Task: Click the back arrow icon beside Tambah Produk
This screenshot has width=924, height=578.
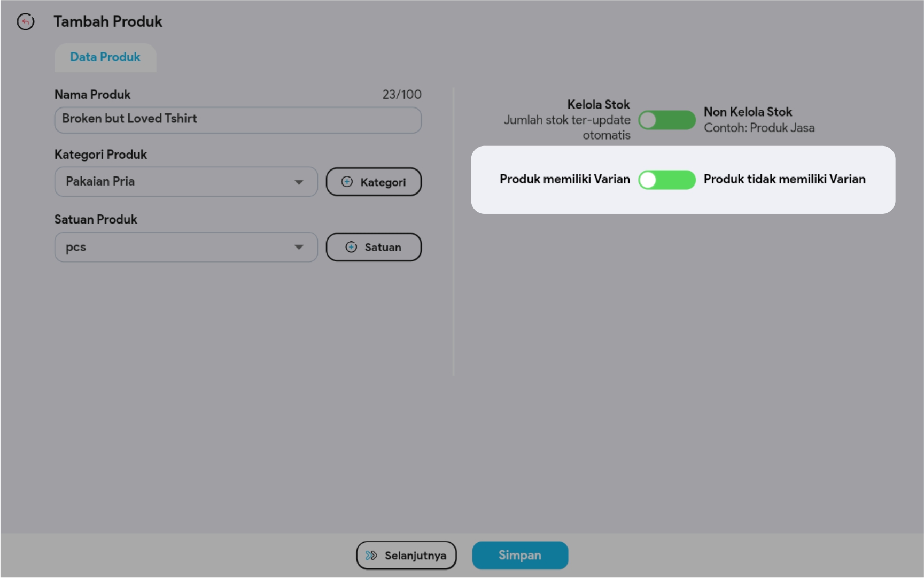Action: (x=25, y=21)
